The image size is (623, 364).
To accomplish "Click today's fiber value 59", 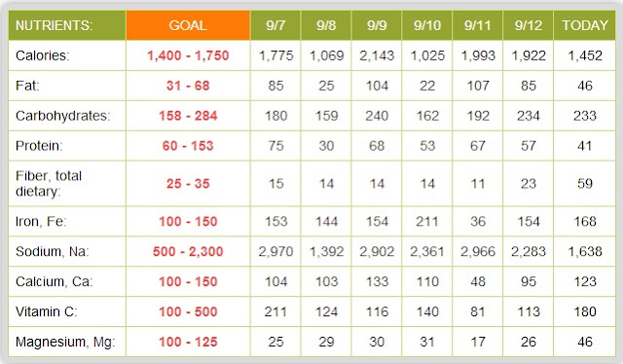I will (585, 184).
